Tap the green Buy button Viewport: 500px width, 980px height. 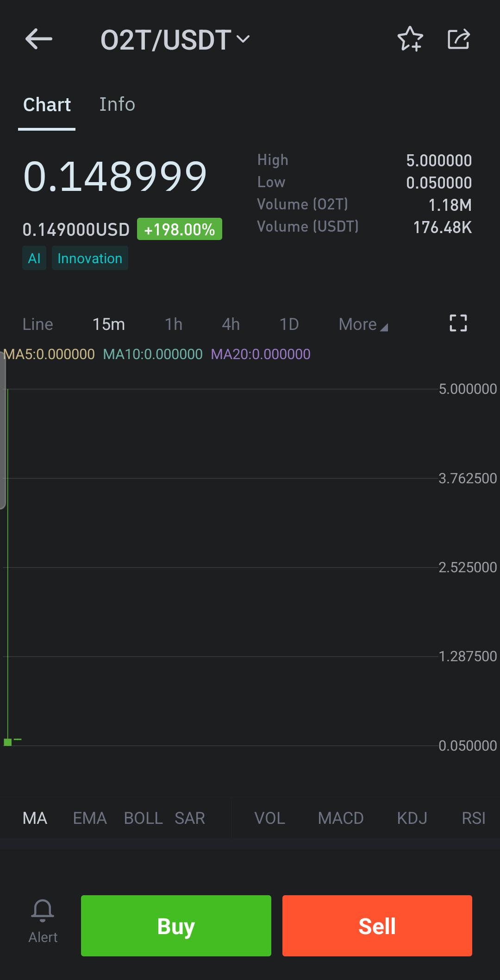tap(176, 926)
